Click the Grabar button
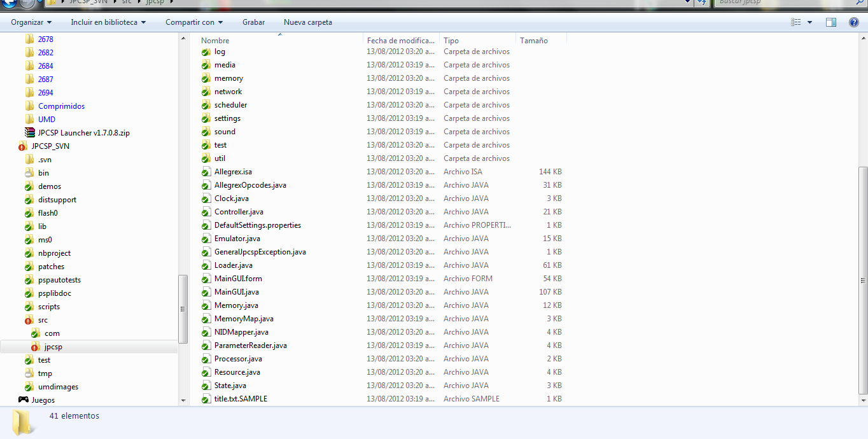Viewport: 868px width, 439px height. tap(253, 22)
